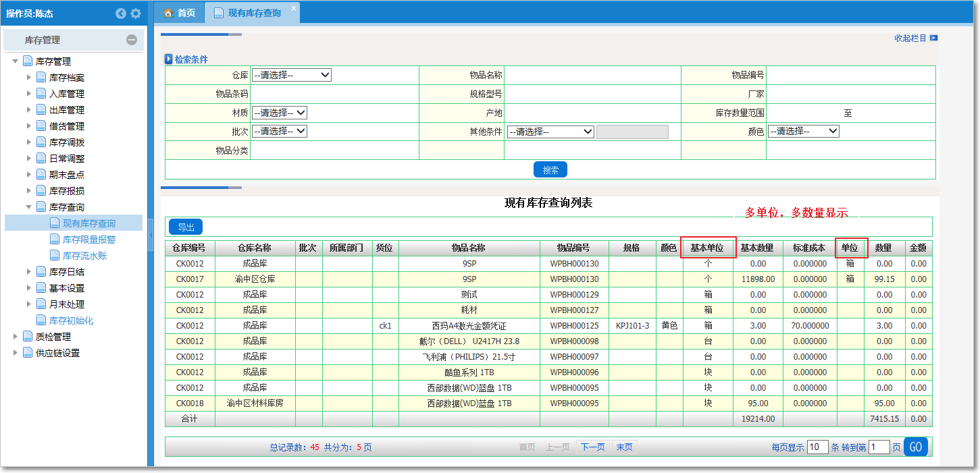This screenshot has width=980, height=473.
Task: Click the home icon on 首页 tab
Action: point(167,13)
